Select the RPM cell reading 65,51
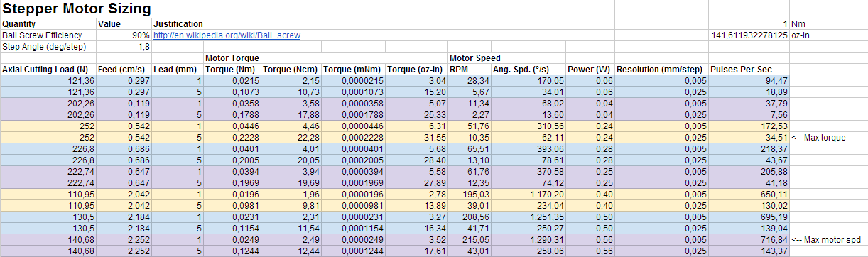868x257 pixels. click(x=469, y=148)
